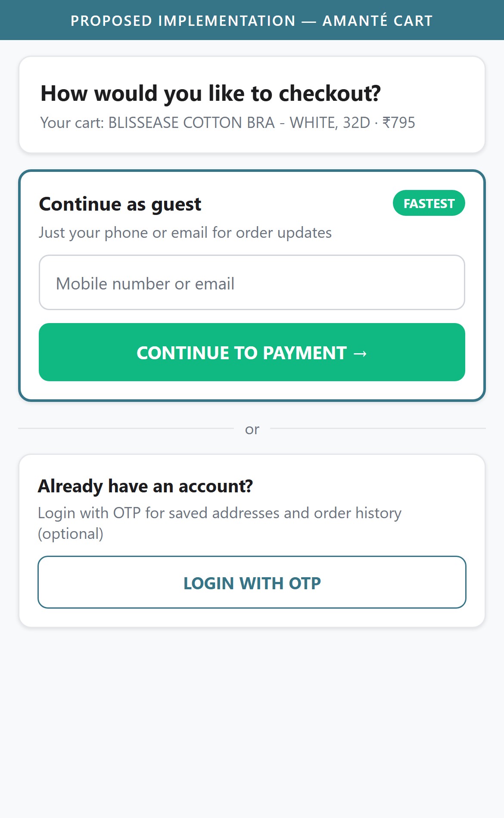
Task: Select the Continue as guest heading
Action: [x=120, y=204]
